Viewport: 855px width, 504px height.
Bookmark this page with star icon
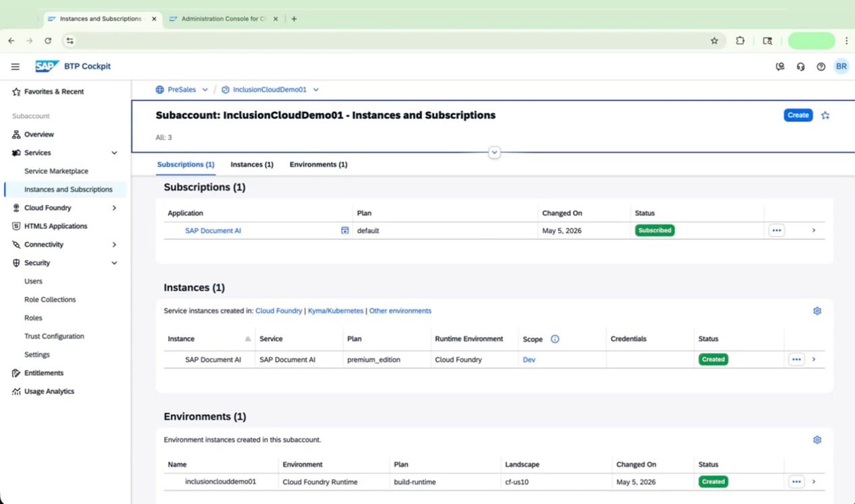click(x=714, y=41)
